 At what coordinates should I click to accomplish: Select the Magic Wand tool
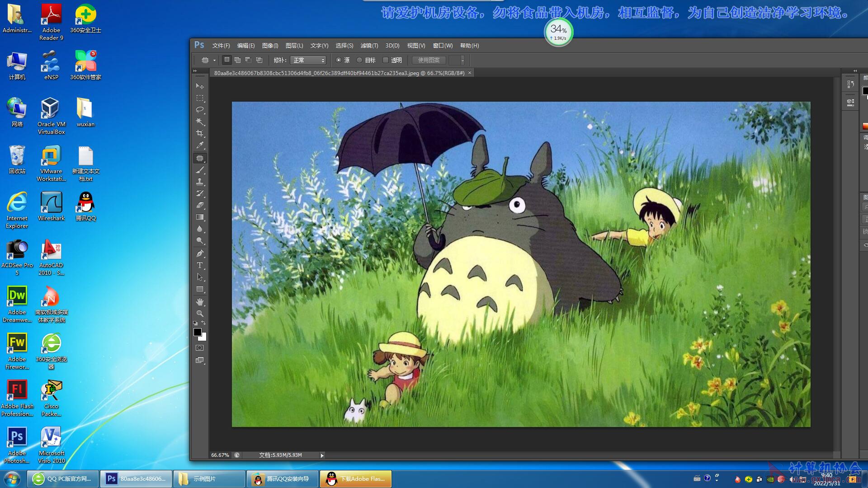(200, 122)
